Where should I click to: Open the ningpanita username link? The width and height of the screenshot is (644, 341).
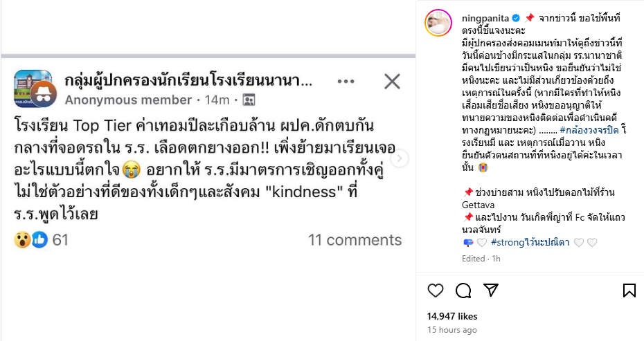(485, 17)
